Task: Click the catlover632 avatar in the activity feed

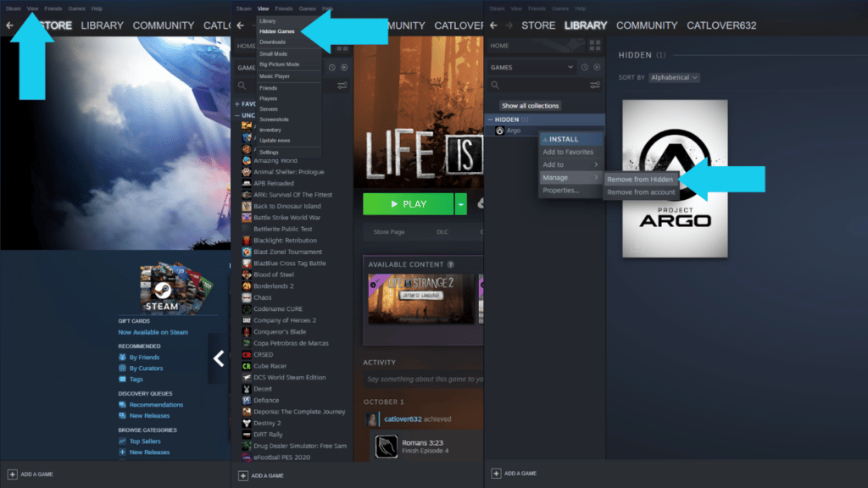Action: pos(372,419)
